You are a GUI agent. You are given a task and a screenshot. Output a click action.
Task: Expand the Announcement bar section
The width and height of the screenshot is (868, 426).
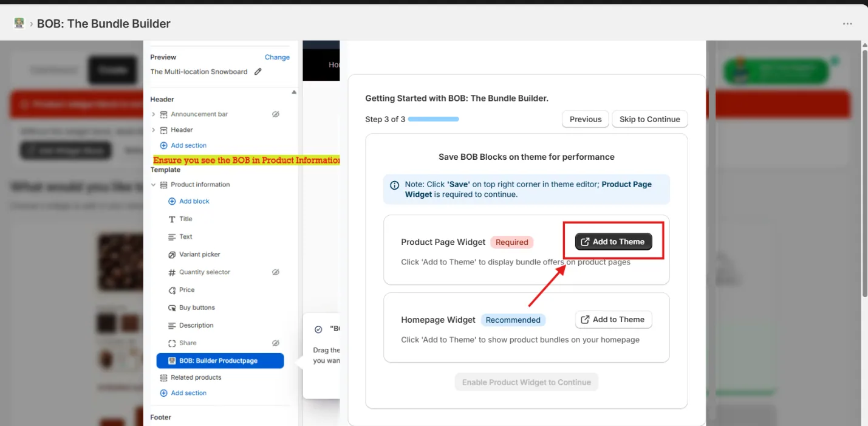click(154, 114)
